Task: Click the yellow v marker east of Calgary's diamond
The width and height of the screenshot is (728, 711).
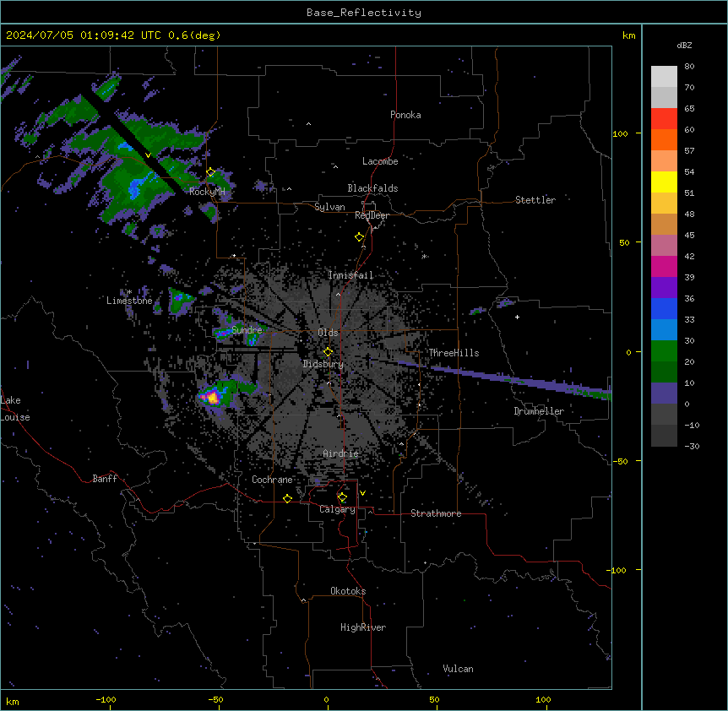Action: [362, 493]
